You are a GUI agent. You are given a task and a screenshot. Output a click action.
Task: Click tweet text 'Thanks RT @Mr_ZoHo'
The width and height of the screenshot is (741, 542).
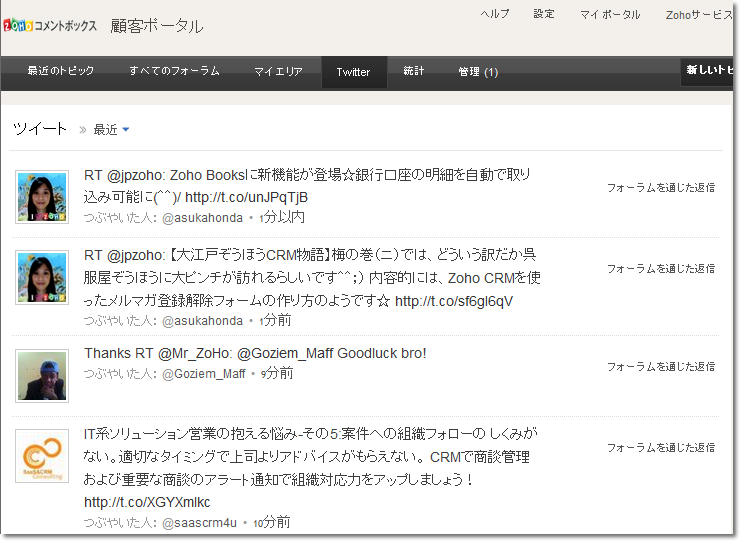click(x=255, y=353)
